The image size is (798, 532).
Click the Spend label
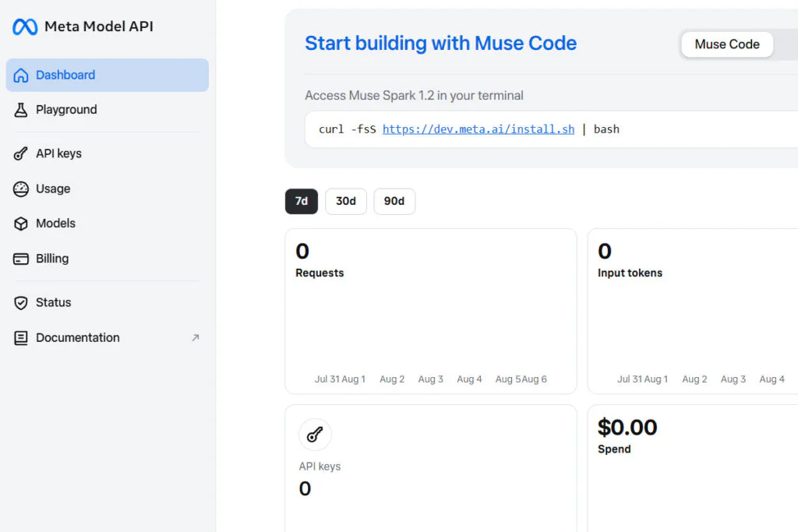tap(614, 449)
